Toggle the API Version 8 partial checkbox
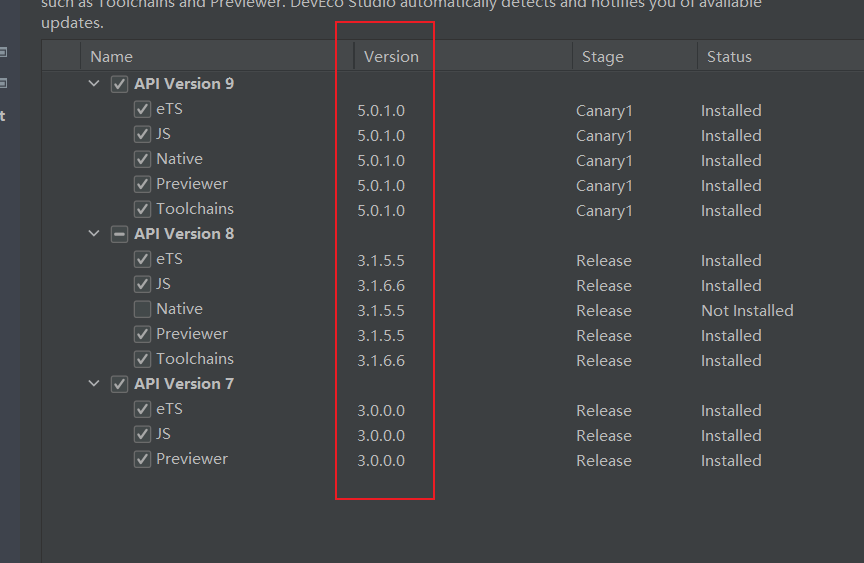 120,234
